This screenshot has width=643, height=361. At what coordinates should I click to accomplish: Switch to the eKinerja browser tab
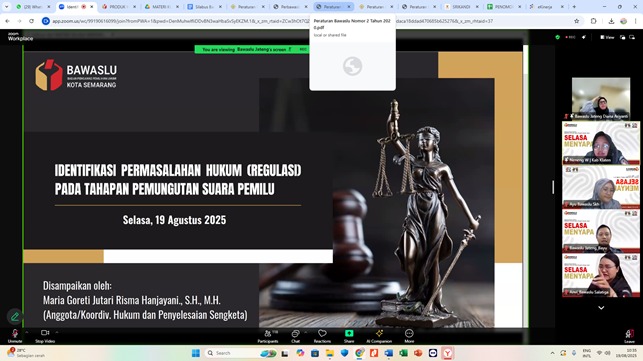(x=546, y=7)
